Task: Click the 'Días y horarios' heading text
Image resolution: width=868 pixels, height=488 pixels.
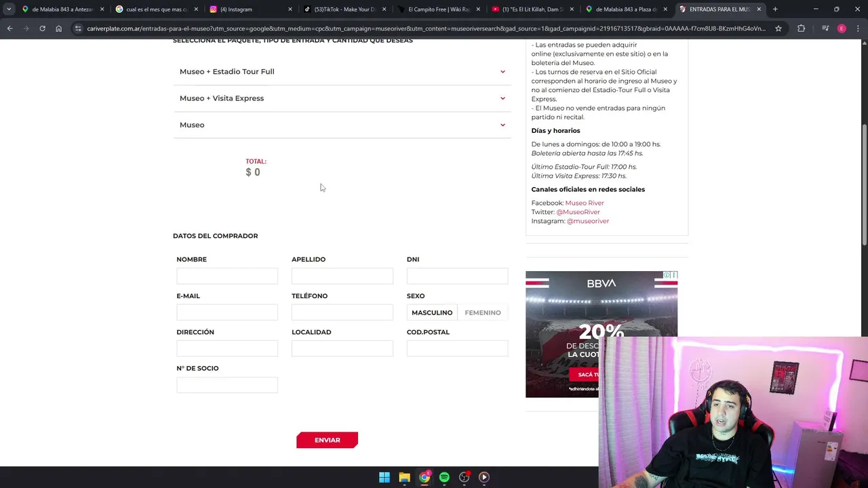Action: tap(555, 131)
